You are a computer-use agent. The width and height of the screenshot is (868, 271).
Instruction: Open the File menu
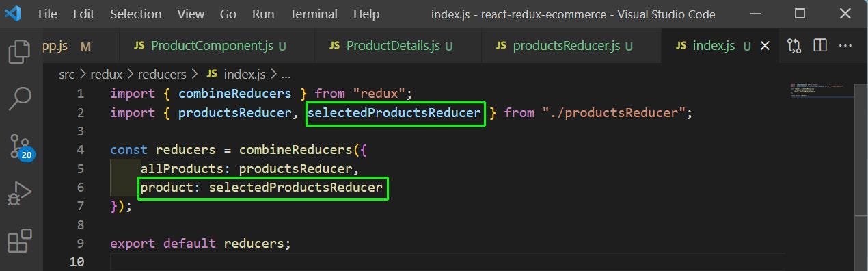tap(48, 14)
